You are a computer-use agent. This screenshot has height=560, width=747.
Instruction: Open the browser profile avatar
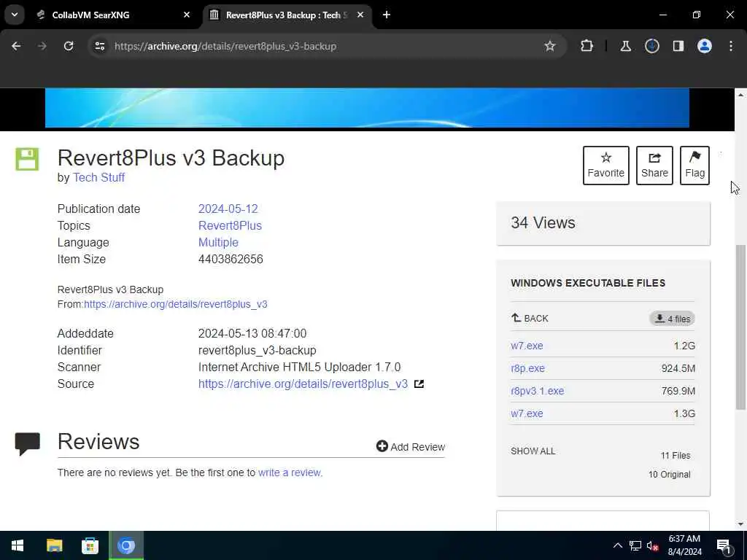click(705, 46)
